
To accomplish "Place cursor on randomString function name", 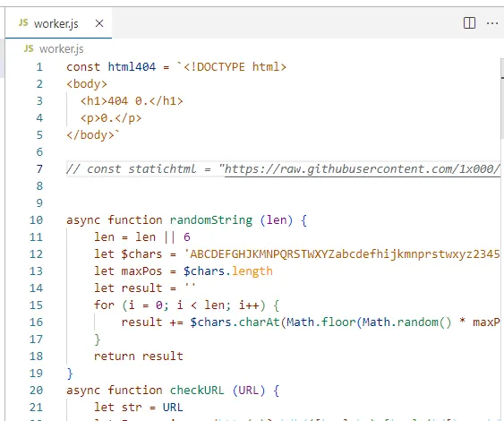I will pos(211,220).
